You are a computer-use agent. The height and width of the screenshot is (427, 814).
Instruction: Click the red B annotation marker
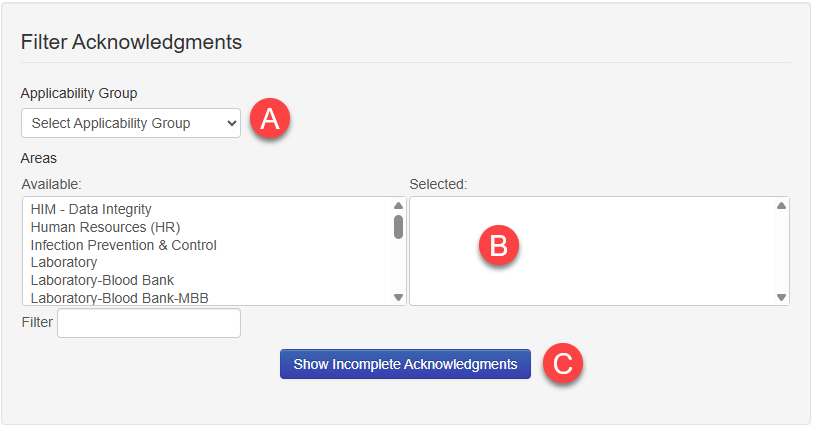499,245
